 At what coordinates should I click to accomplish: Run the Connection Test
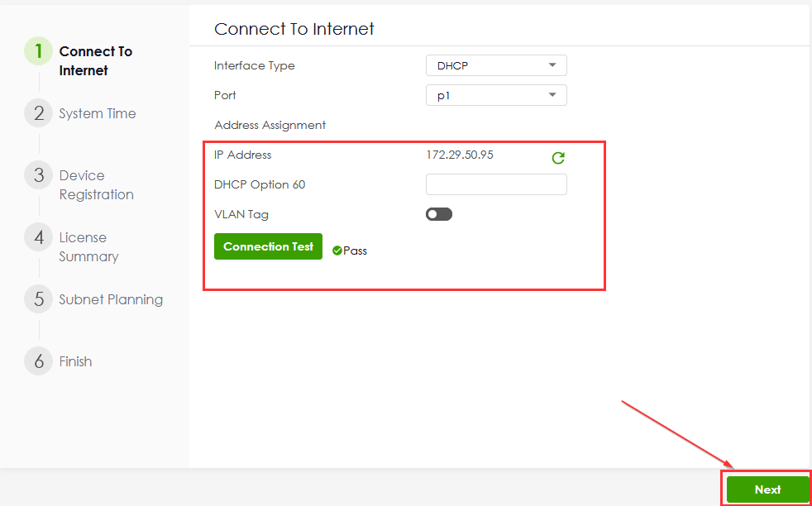(268, 246)
